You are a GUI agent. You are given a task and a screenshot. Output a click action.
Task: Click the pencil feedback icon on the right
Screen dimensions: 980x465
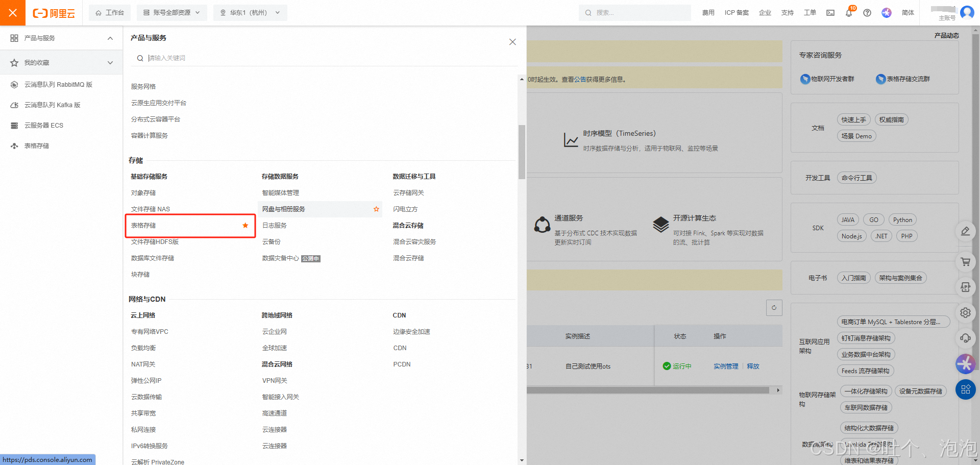(965, 231)
